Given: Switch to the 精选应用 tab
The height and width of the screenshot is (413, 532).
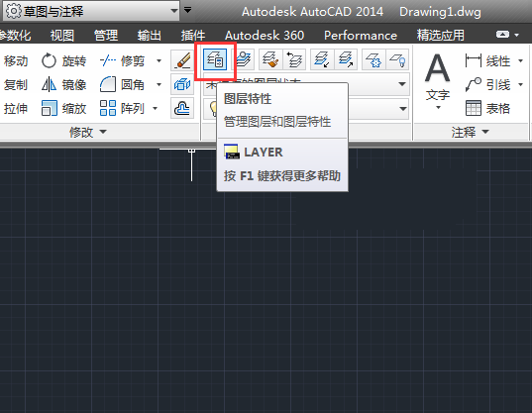Looking at the screenshot, I should (441, 36).
